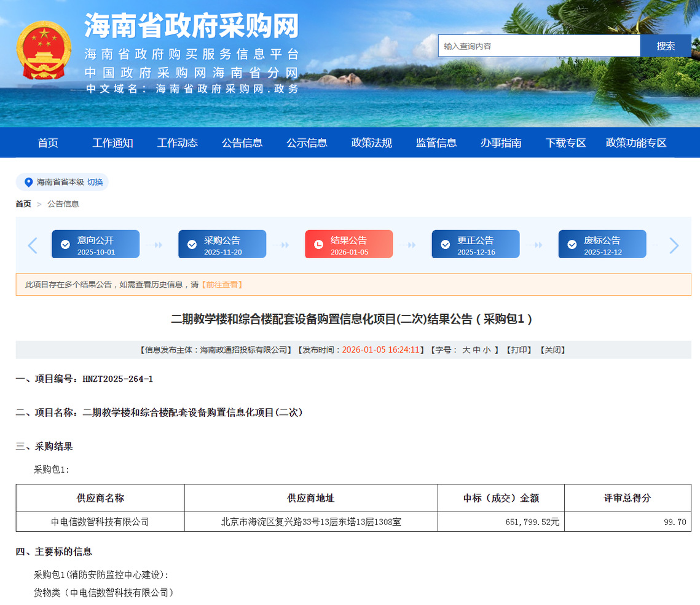Select the 意向公开 checkmark step

coord(65,245)
